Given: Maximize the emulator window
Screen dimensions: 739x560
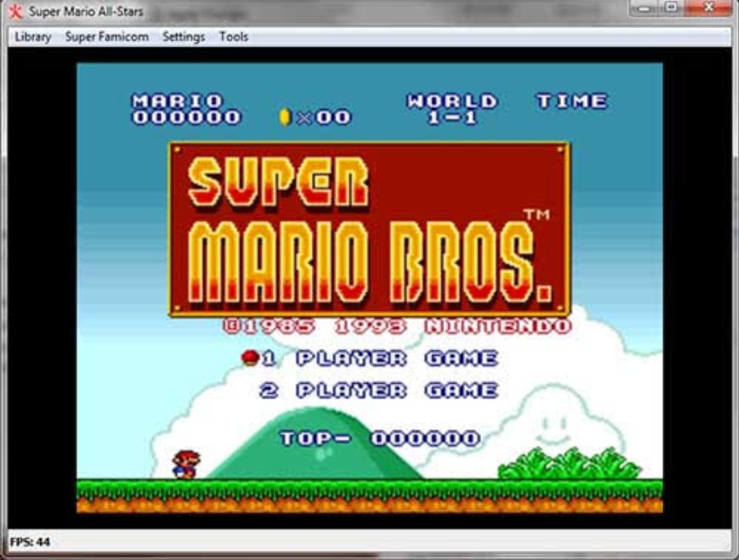Looking at the screenshot, I should 671,8.
